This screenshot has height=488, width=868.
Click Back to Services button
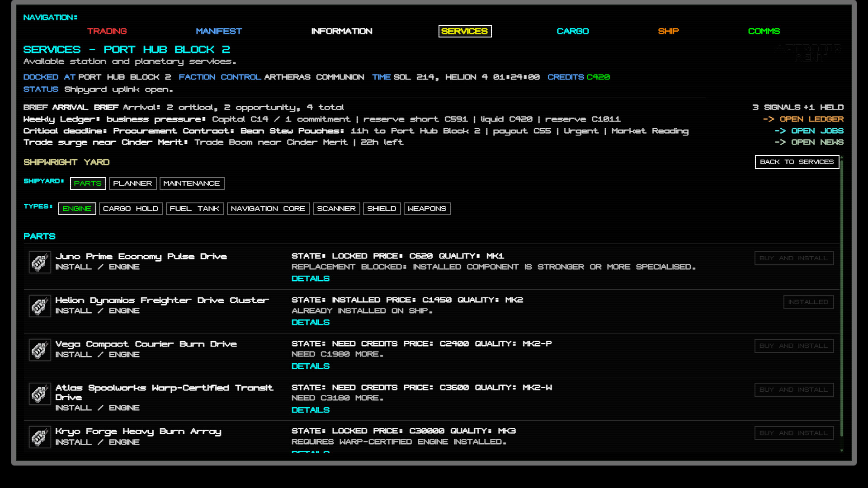click(x=797, y=162)
